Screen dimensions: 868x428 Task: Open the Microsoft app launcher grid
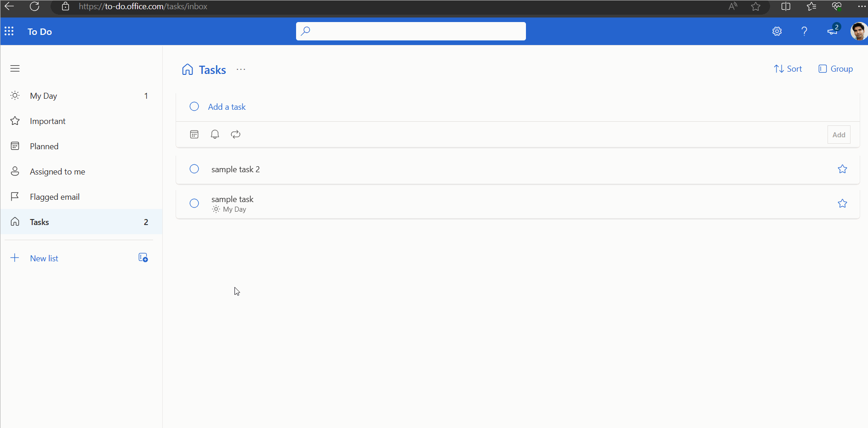pos(9,31)
